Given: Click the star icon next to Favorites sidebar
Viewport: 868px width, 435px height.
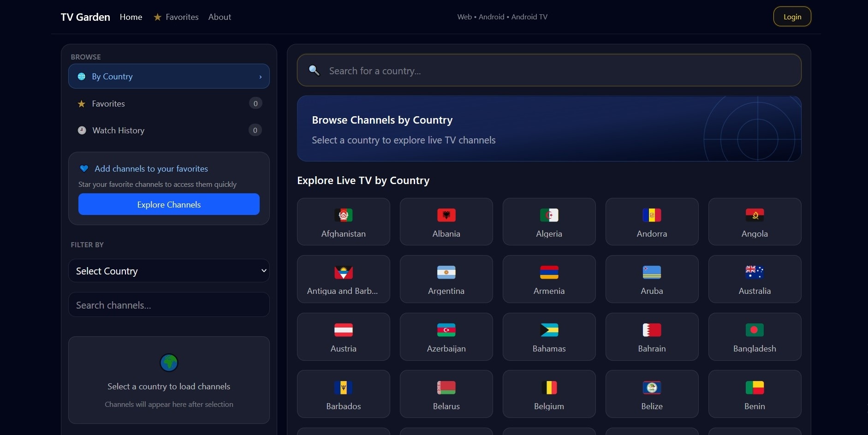Looking at the screenshot, I should point(82,104).
